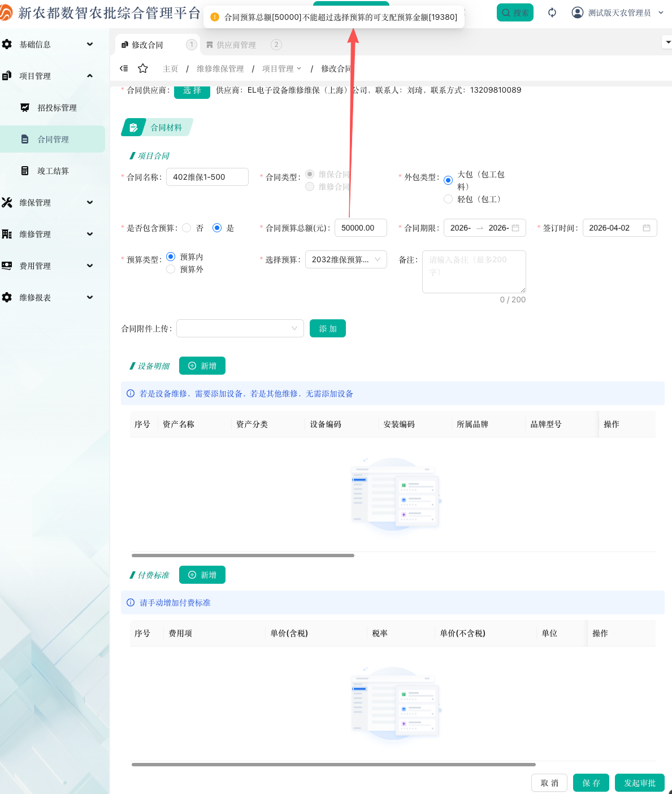
Task: Click the 招投标管理 icon
Action: pyautogui.click(x=25, y=107)
